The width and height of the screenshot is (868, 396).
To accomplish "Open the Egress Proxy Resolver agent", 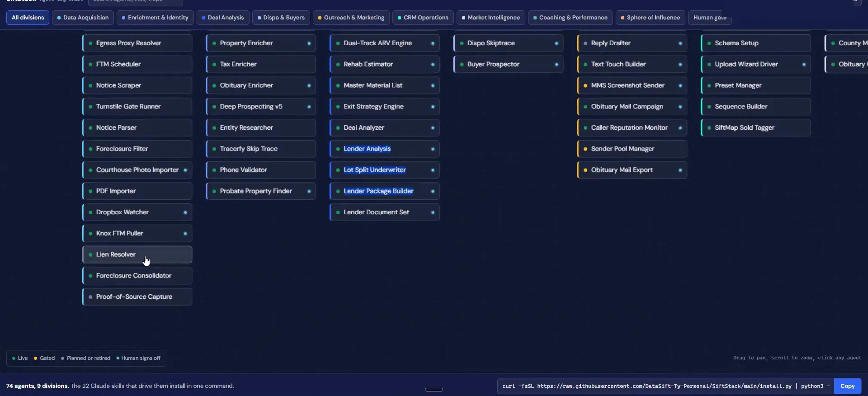I will pos(137,43).
